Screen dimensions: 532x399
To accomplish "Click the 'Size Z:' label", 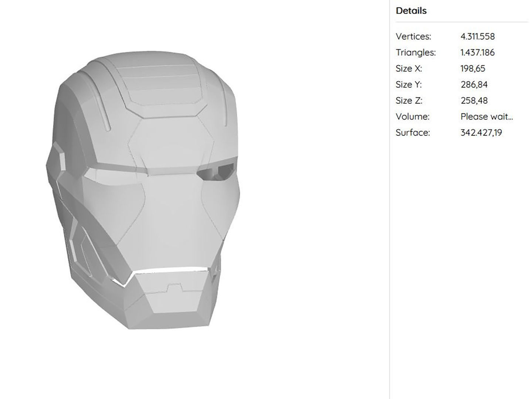I will 409,100.
